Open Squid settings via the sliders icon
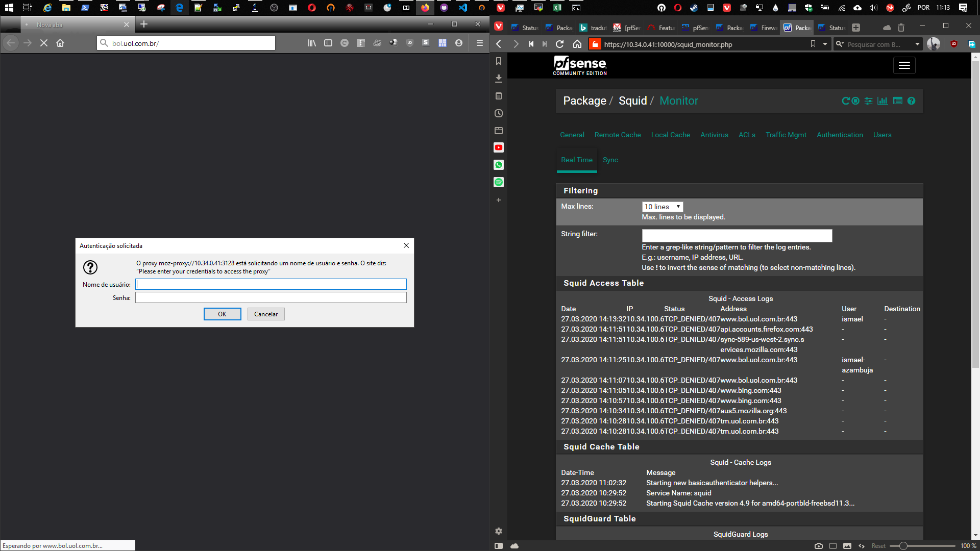The width and height of the screenshot is (980, 551). (x=869, y=101)
